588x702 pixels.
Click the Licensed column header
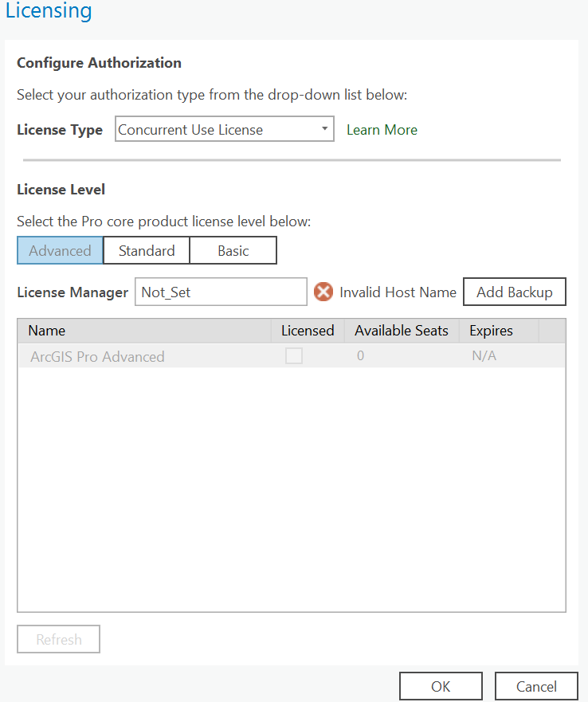pos(308,331)
